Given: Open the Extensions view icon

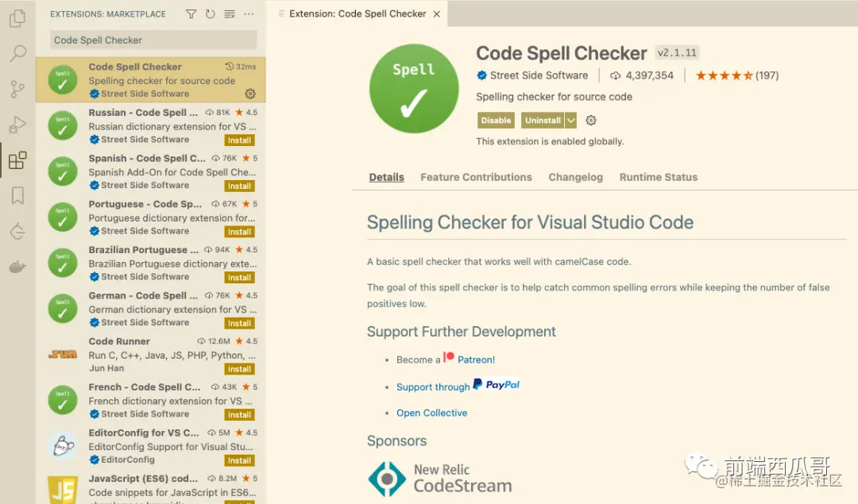Looking at the screenshot, I should point(17,160).
